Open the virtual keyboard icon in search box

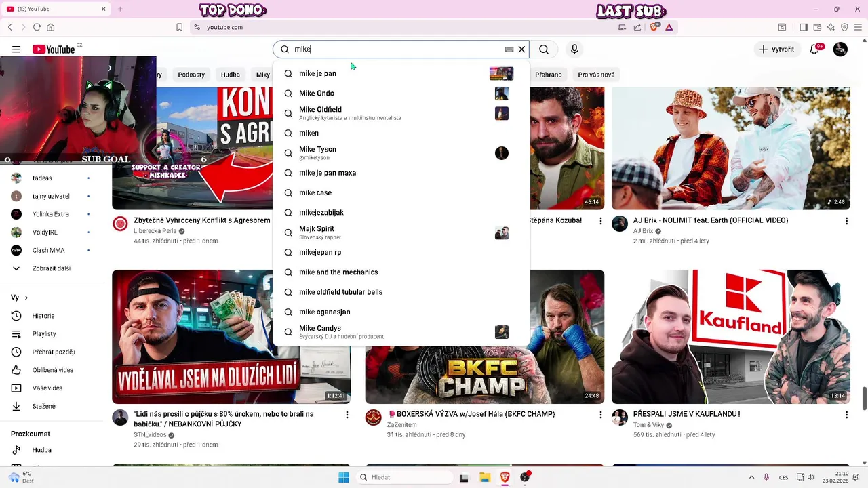(509, 49)
